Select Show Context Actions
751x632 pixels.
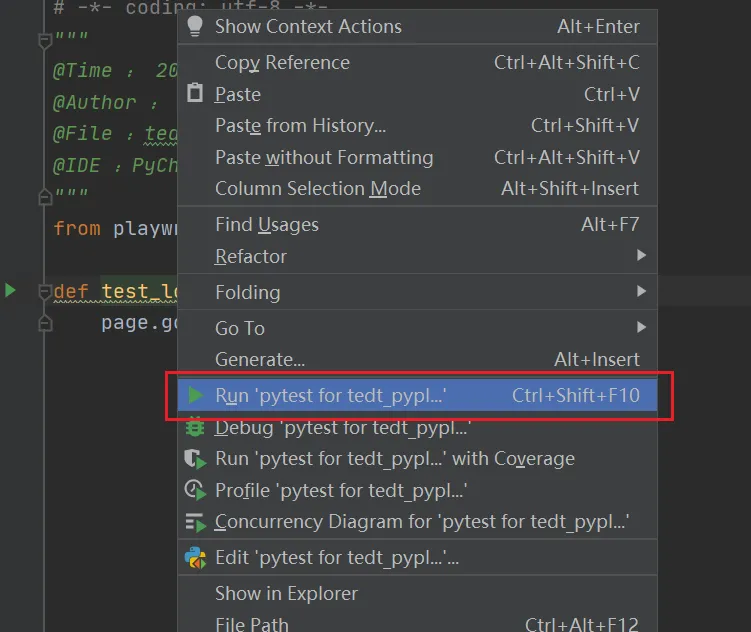click(417, 26)
